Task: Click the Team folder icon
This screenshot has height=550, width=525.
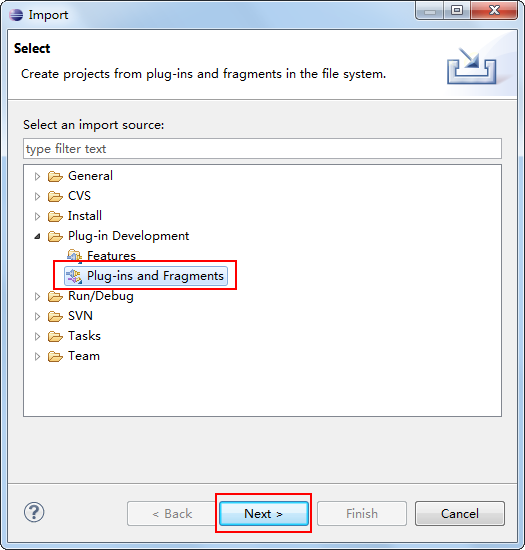Action: click(x=55, y=356)
